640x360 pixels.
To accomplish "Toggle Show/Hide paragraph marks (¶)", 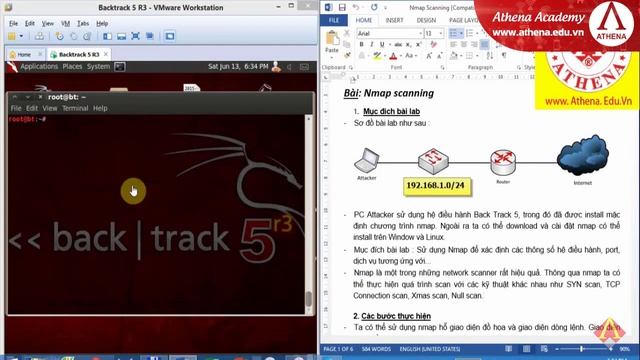I will tap(504, 56).
